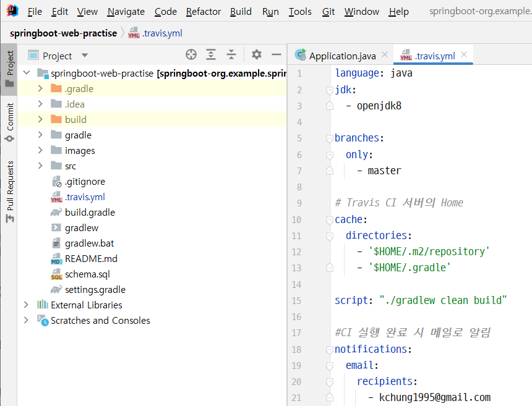Expand the .gradle folder
The height and width of the screenshot is (406, 532).
tap(40, 88)
